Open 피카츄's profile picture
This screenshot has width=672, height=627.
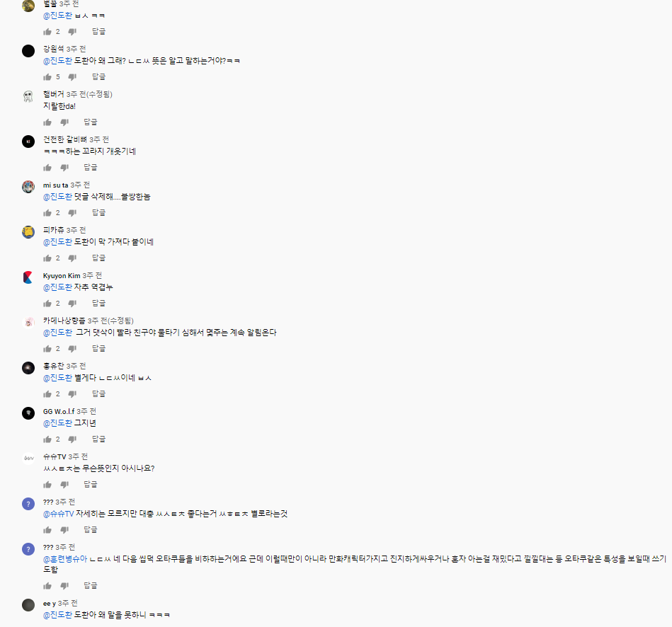28,232
